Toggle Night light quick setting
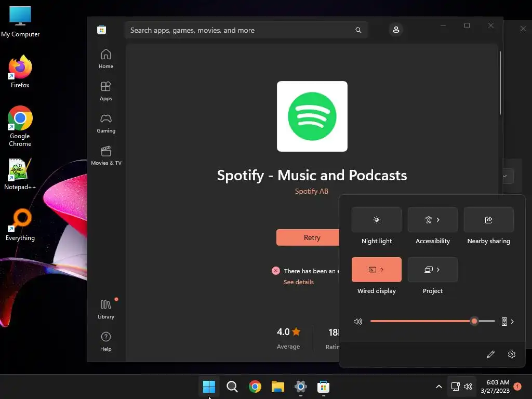Image resolution: width=532 pixels, height=399 pixels. click(377, 220)
